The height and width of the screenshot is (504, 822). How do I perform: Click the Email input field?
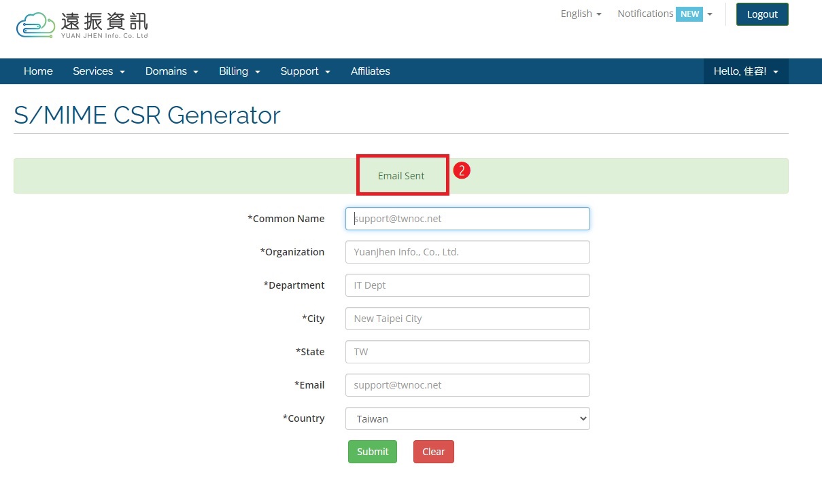click(467, 384)
